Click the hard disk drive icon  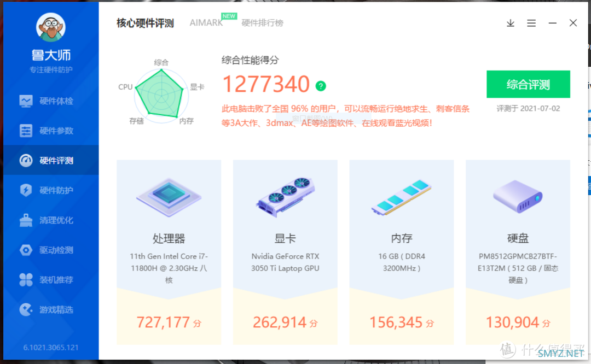[518, 196]
